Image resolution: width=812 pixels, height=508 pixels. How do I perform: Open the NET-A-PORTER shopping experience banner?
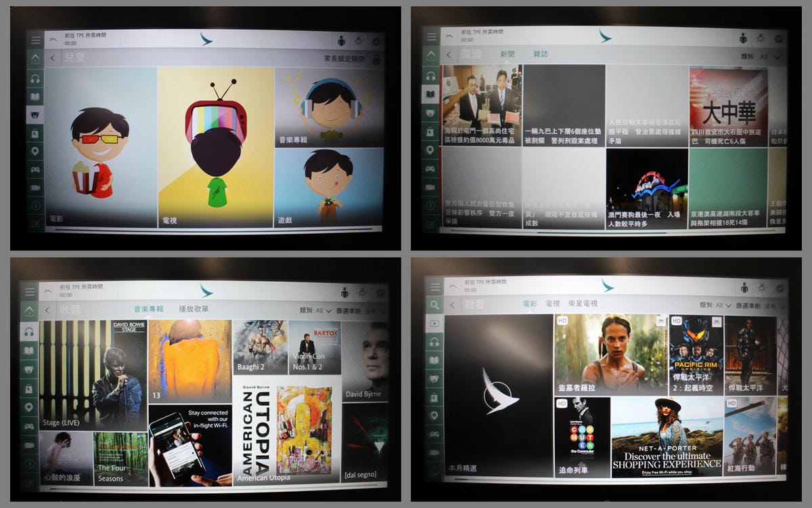pyautogui.click(x=667, y=437)
